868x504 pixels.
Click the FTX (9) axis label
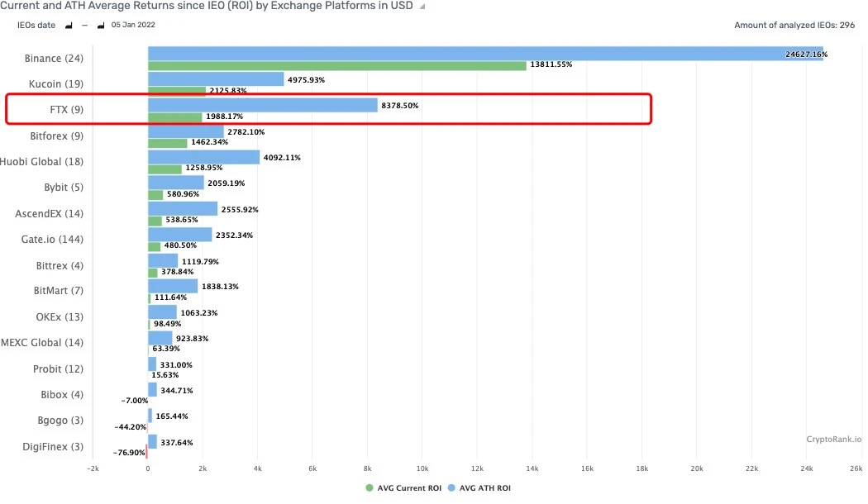point(66,110)
